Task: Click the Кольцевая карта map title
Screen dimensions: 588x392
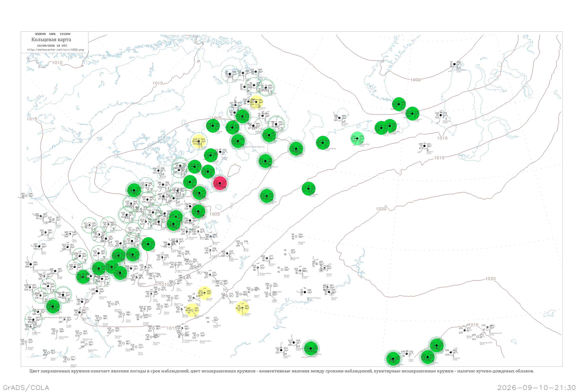Action: pyautogui.click(x=51, y=40)
